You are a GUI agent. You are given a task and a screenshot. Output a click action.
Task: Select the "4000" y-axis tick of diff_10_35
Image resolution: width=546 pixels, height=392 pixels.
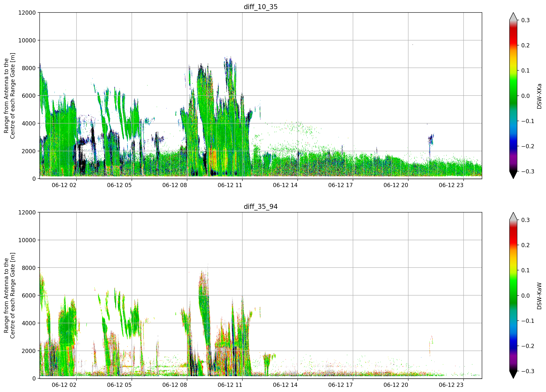coord(29,123)
